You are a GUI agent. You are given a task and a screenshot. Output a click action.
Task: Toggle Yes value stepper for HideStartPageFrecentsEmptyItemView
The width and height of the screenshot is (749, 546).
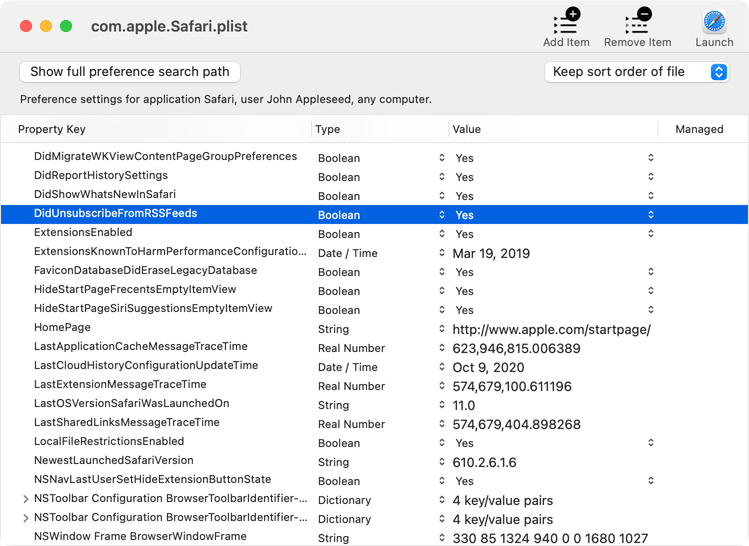tap(651, 290)
